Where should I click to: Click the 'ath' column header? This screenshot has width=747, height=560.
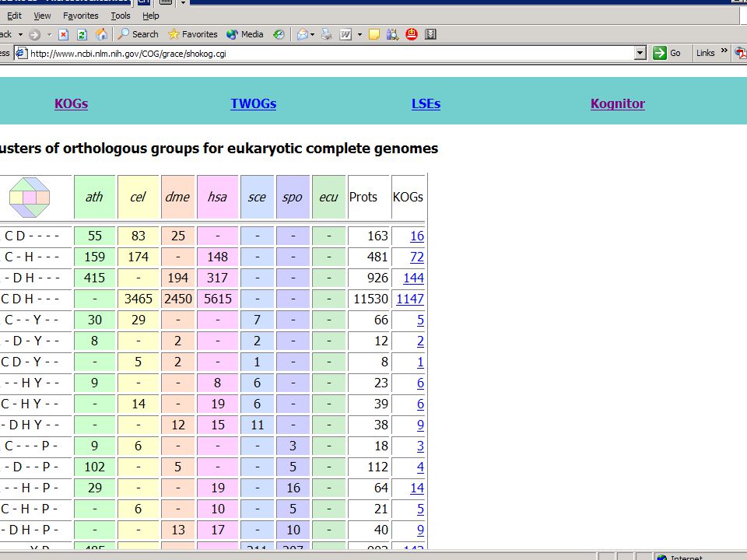click(x=94, y=197)
